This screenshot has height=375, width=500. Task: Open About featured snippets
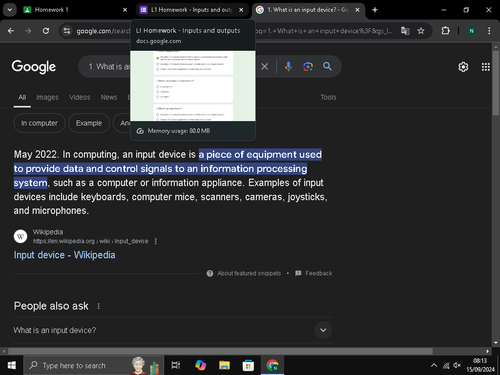(x=244, y=273)
